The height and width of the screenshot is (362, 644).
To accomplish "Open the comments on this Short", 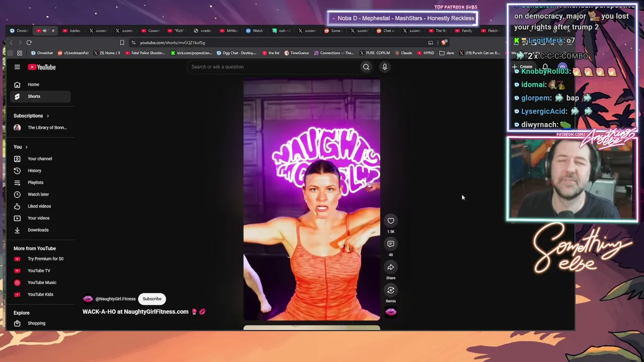I will [x=391, y=244].
